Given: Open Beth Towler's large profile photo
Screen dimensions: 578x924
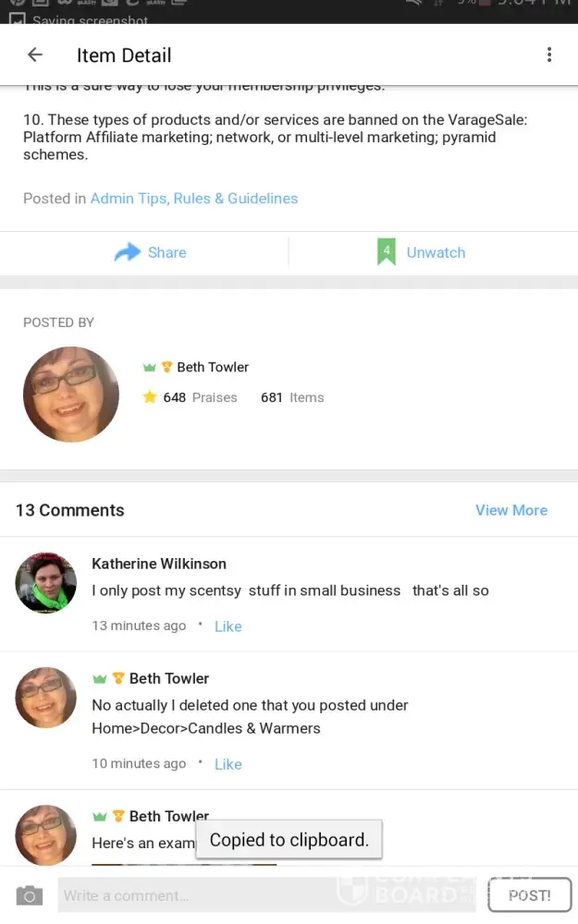Looking at the screenshot, I should pos(71,395).
